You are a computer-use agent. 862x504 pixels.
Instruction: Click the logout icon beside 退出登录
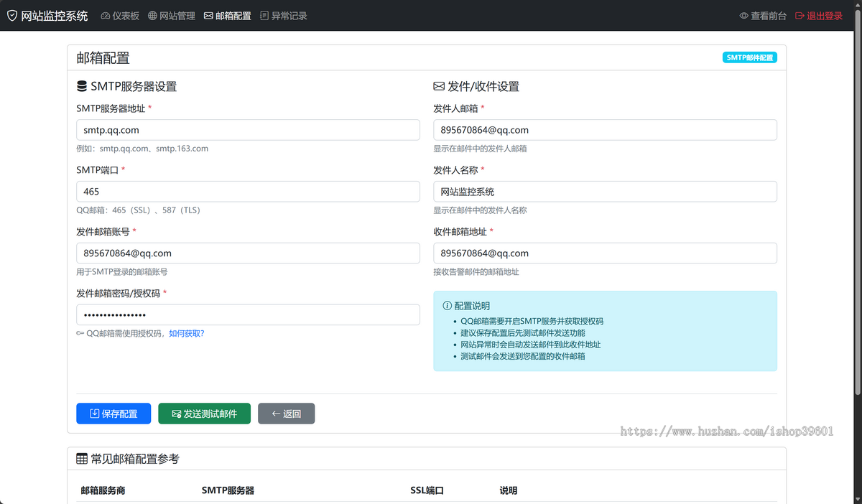click(799, 14)
